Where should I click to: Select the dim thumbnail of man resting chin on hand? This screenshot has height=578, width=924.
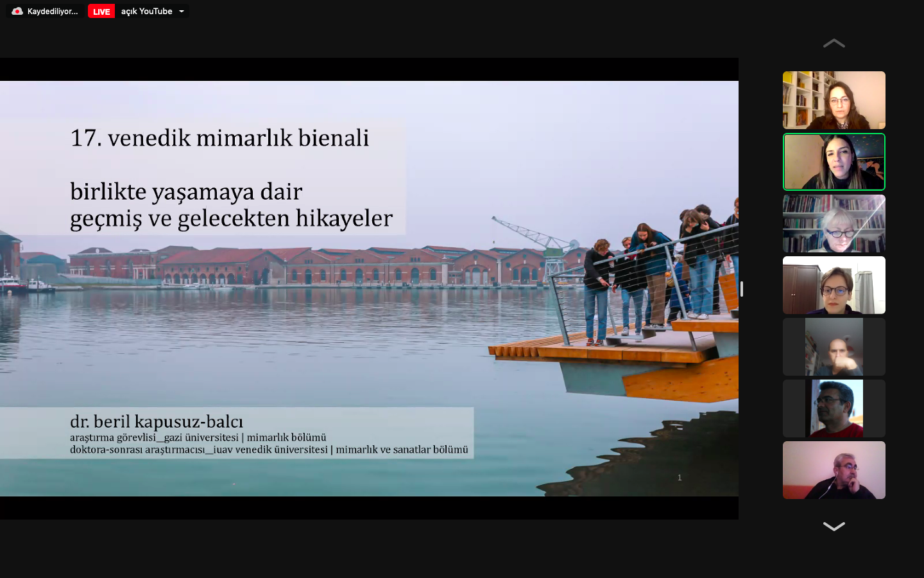[x=834, y=347]
